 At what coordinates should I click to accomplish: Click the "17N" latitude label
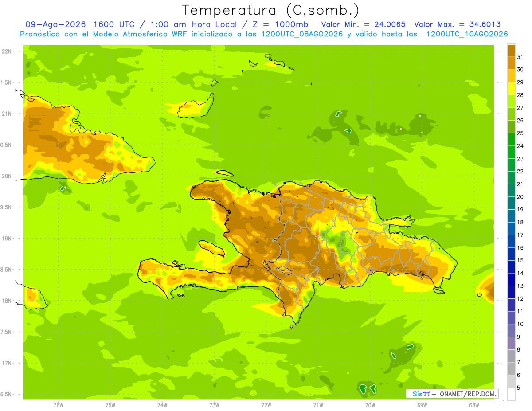tap(7, 363)
